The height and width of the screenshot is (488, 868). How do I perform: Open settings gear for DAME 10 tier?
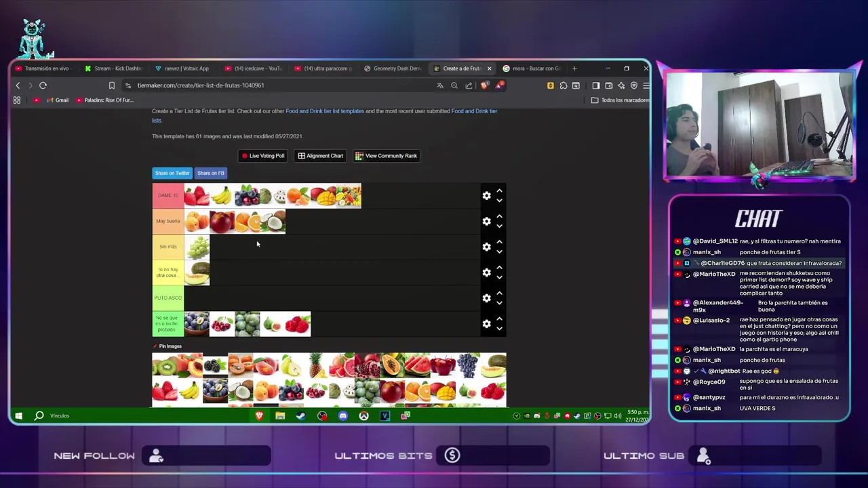click(486, 196)
